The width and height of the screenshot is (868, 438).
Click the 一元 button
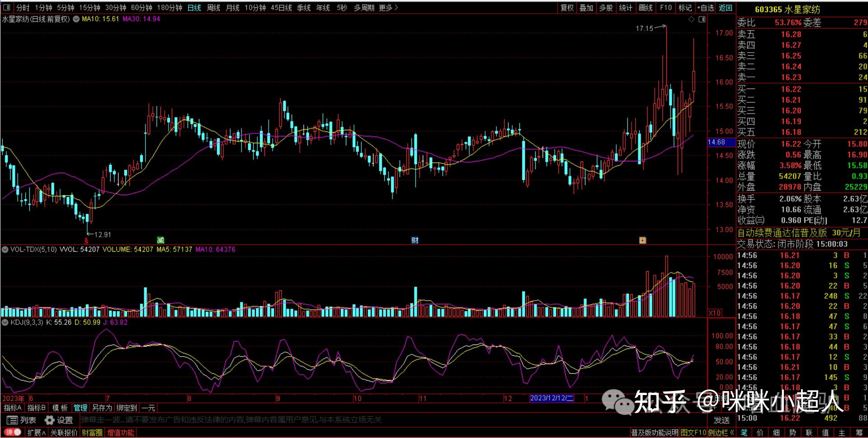(x=148, y=408)
